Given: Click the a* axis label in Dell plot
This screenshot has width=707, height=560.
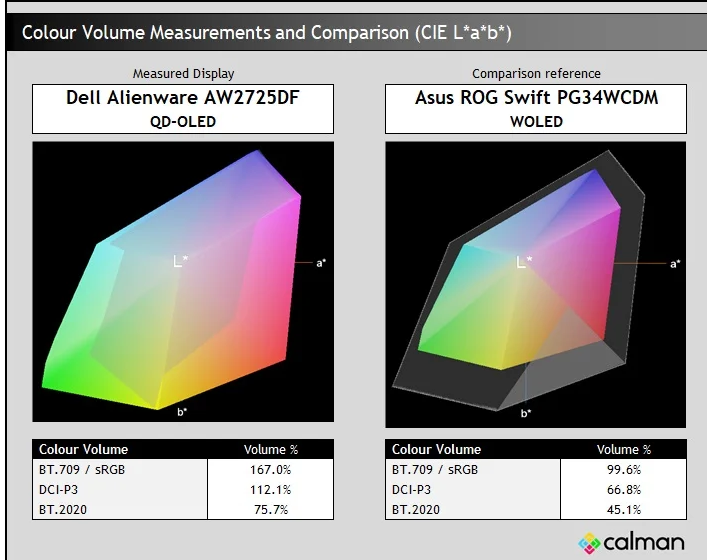Looking at the screenshot, I should (x=321, y=263).
